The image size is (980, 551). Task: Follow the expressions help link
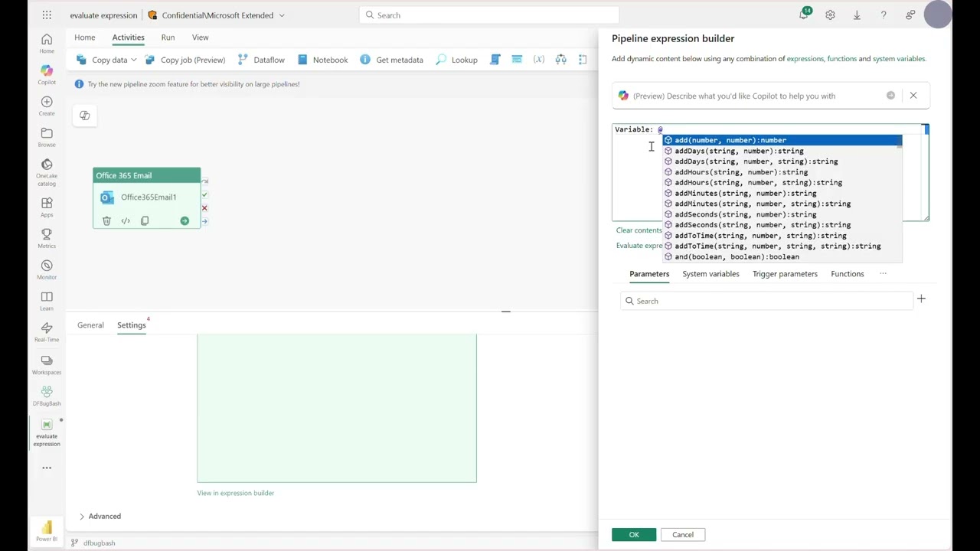coord(805,58)
